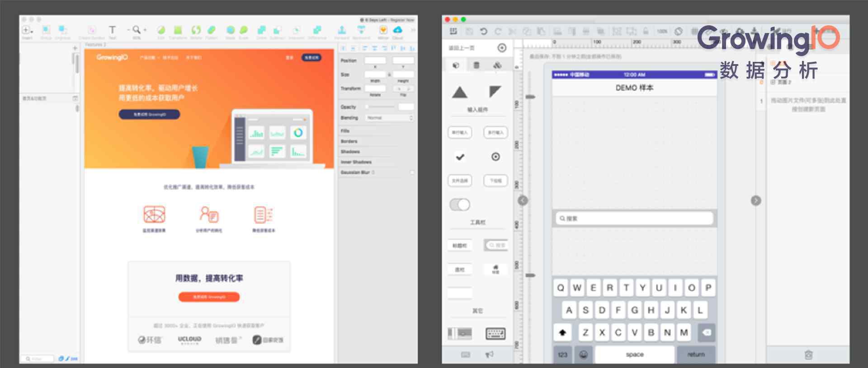This screenshot has width=868, height=368.
Task: Click the Forward icon in Sketch toolbar
Action: [x=342, y=30]
